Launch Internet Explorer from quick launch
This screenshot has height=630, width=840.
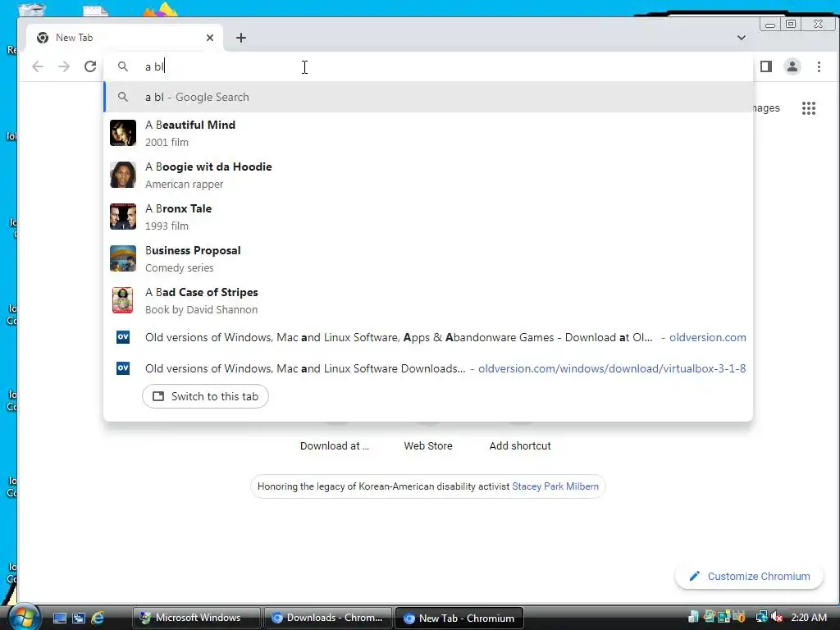98,618
